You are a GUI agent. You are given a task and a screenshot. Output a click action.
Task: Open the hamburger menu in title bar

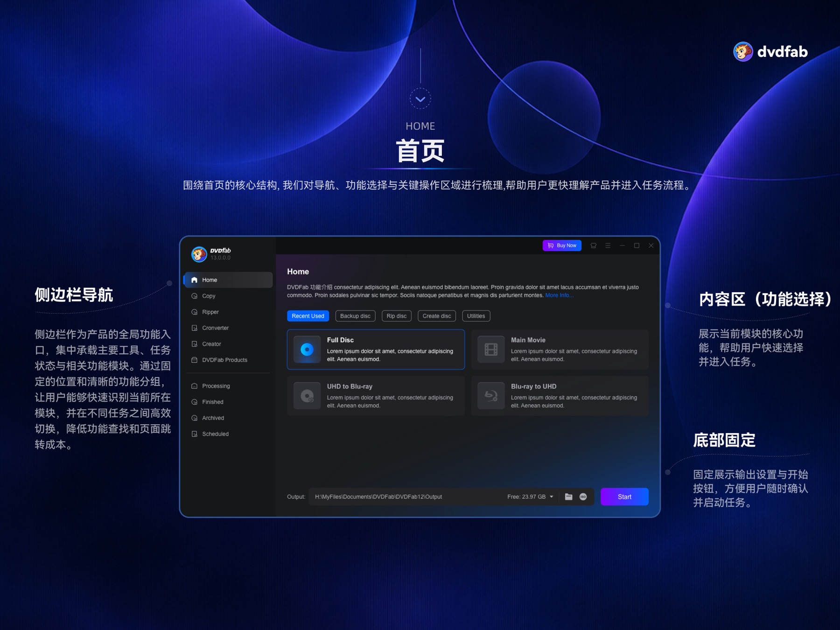608,245
